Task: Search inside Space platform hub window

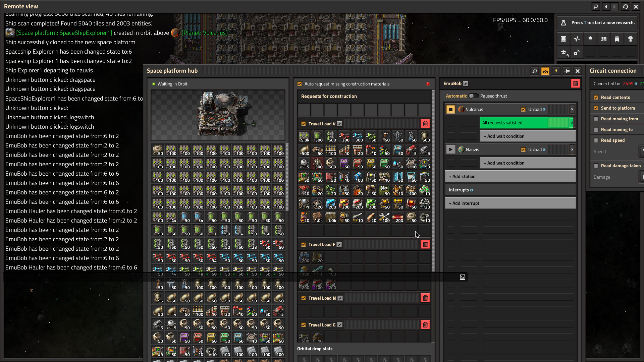Action: coord(535,71)
